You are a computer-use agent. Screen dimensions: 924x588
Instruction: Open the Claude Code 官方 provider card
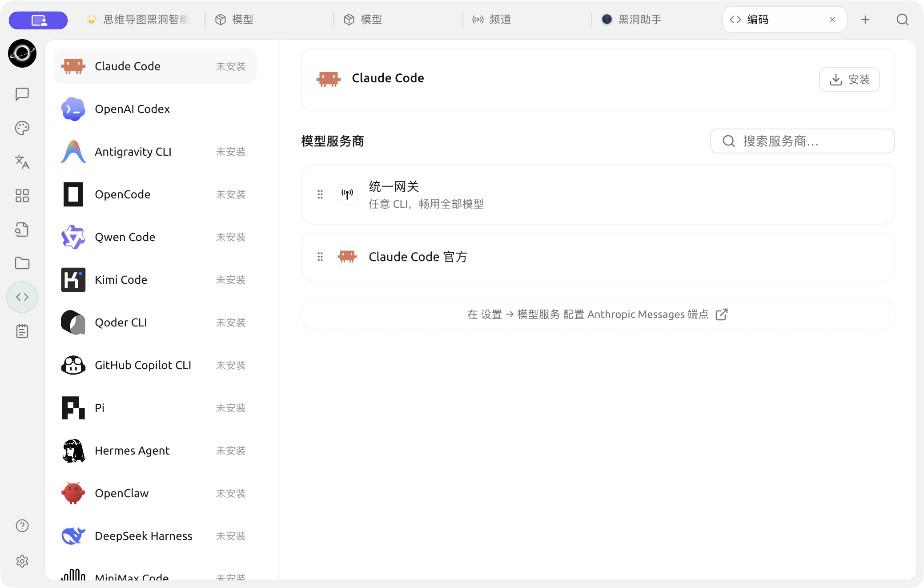598,257
